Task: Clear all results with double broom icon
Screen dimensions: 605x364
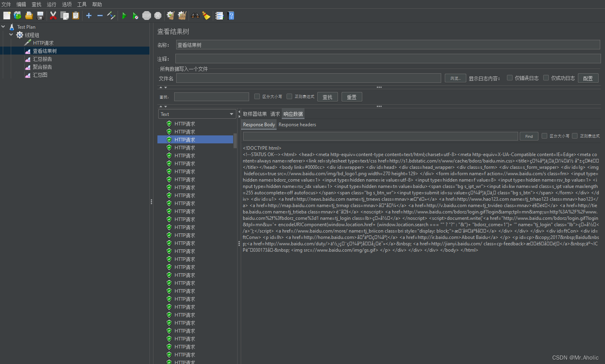Action: pos(182,16)
